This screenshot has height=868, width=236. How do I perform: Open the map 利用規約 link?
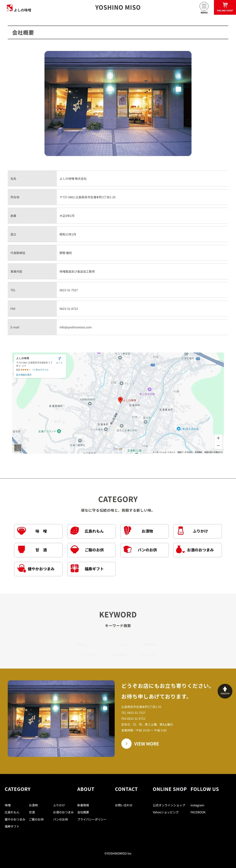coord(198,452)
